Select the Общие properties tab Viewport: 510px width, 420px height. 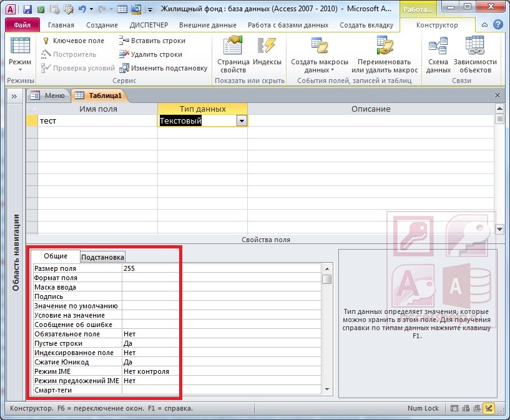pos(56,256)
